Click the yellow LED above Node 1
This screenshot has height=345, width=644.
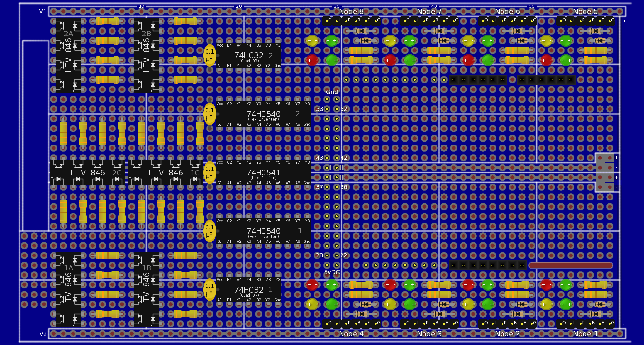click(546, 304)
